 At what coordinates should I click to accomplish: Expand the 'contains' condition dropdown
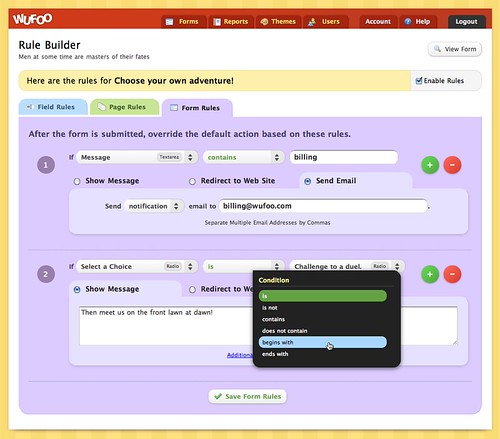coord(244,157)
